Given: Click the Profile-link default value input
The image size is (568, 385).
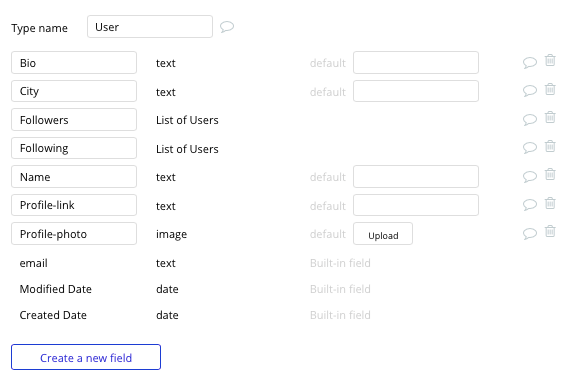Looking at the screenshot, I should [x=416, y=205].
